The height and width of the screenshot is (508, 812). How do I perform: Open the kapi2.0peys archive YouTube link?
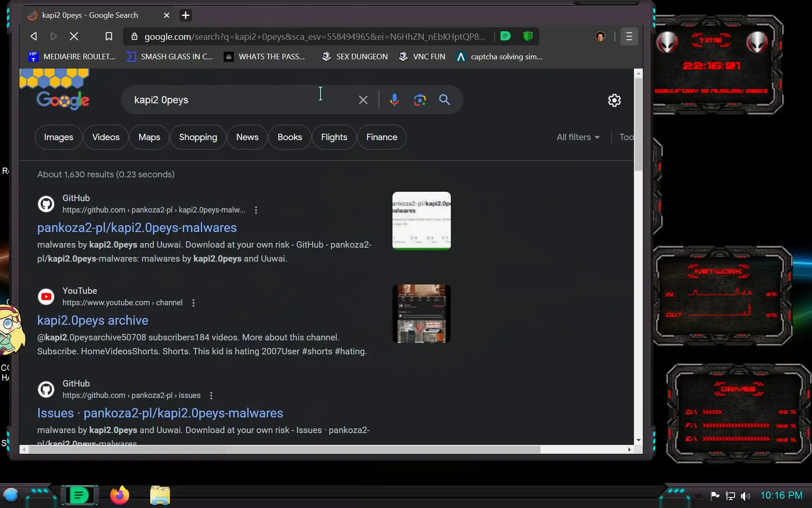click(93, 320)
